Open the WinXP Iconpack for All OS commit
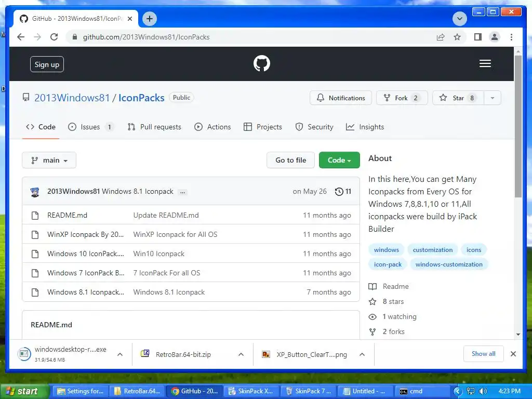Screen dimensions: 532x399 175,234
